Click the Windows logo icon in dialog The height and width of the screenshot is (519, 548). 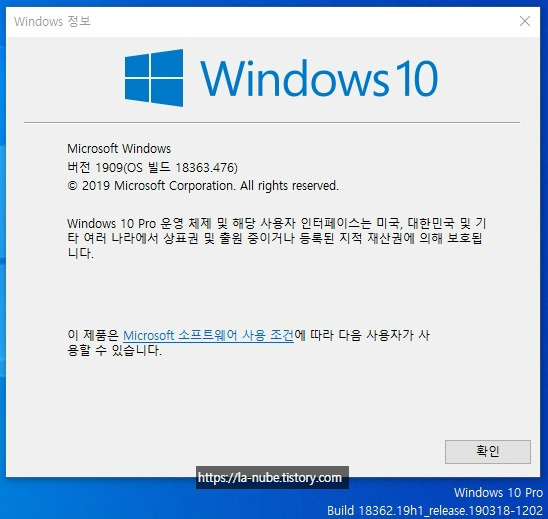coord(154,78)
